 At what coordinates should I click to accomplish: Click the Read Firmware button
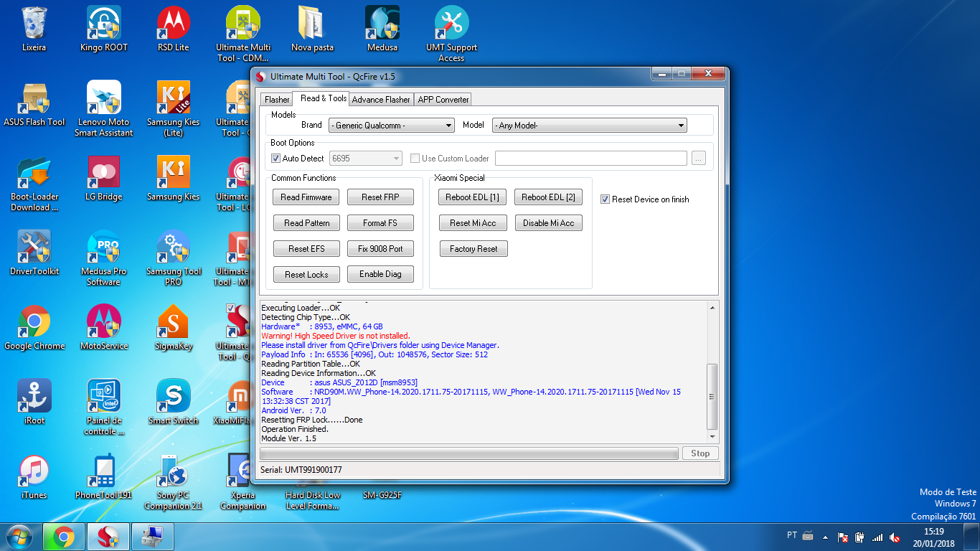[306, 197]
